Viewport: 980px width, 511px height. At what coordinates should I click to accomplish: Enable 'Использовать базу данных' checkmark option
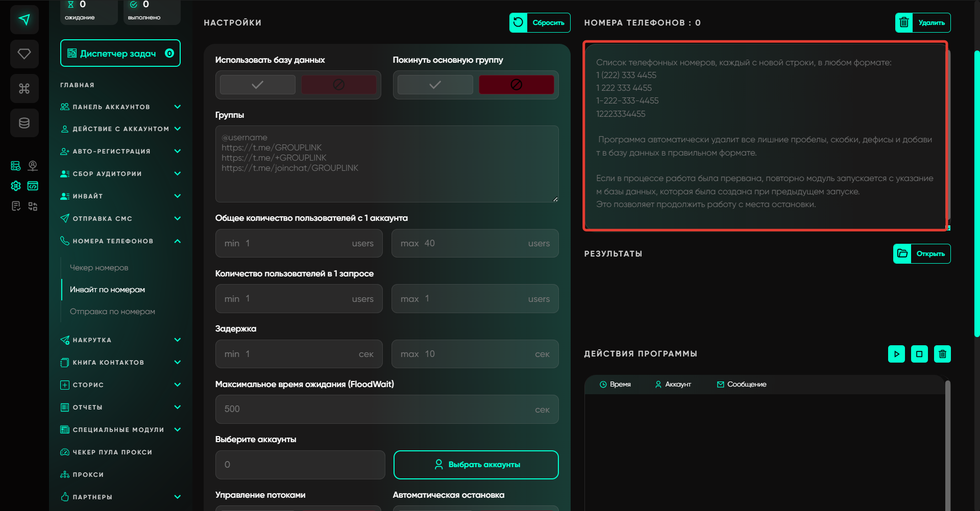[x=258, y=85]
